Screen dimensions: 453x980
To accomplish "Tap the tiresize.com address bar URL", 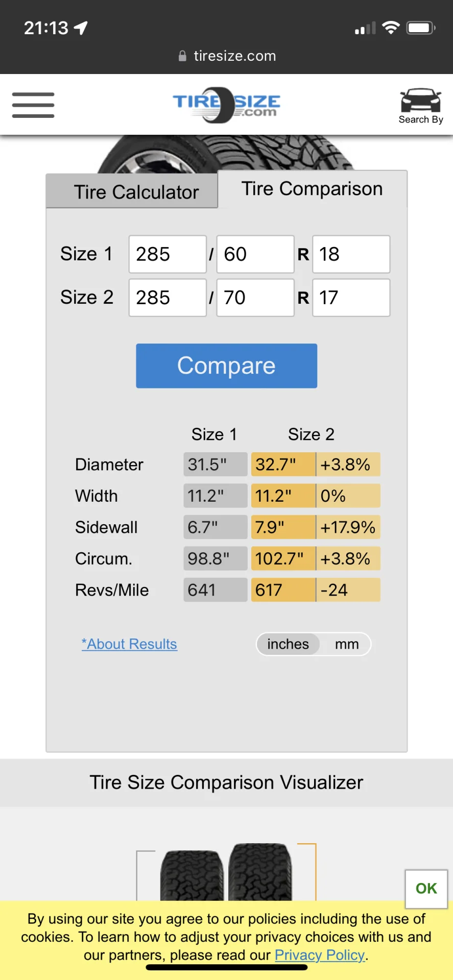I will 235,56.
